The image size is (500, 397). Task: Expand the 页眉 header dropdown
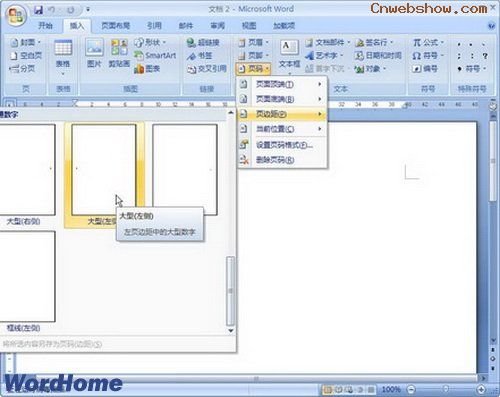[254, 42]
